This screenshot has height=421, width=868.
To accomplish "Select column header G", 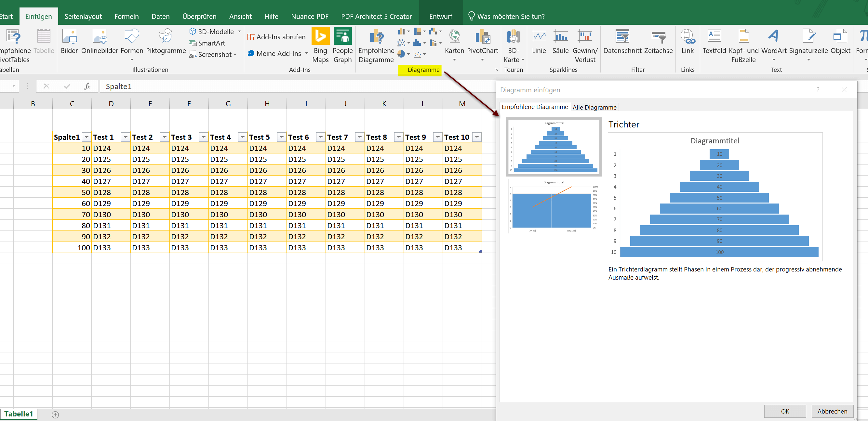I will pos(228,104).
